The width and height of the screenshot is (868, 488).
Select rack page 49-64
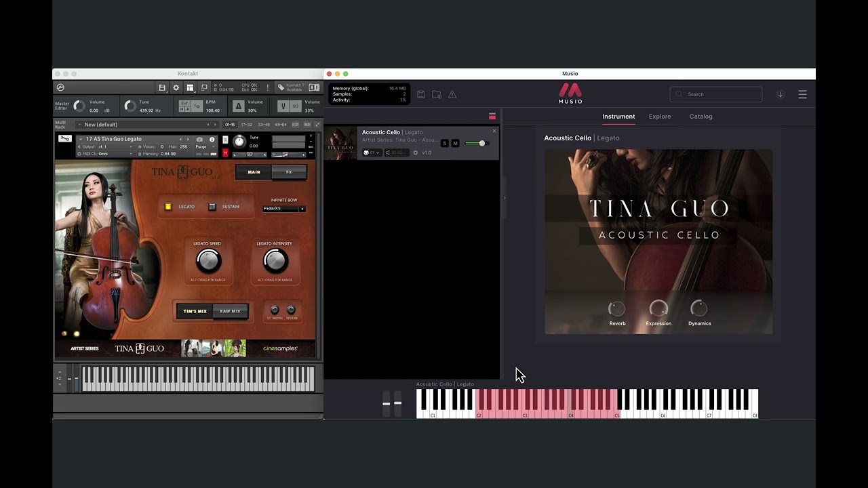(281, 125)
